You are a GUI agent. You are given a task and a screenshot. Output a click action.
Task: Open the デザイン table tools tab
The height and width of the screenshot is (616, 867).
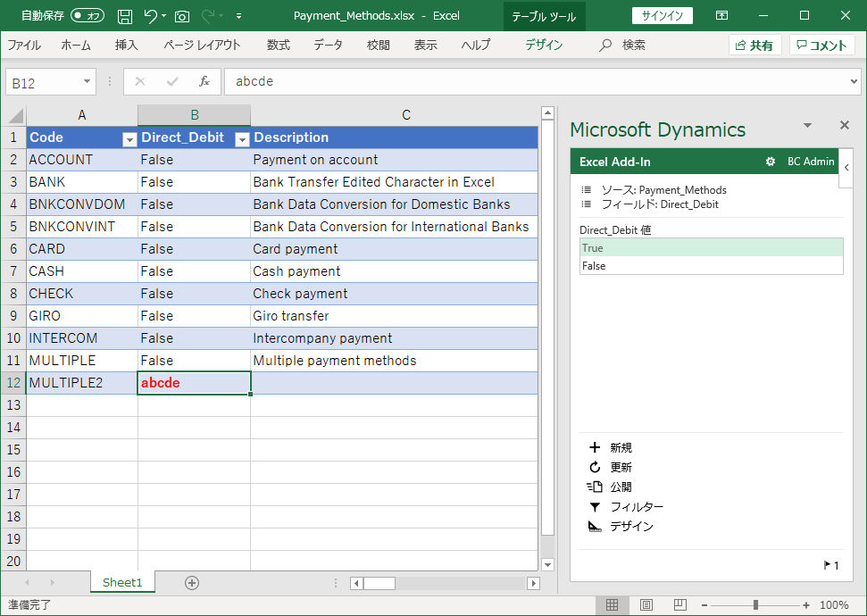(x=544, y=46)
